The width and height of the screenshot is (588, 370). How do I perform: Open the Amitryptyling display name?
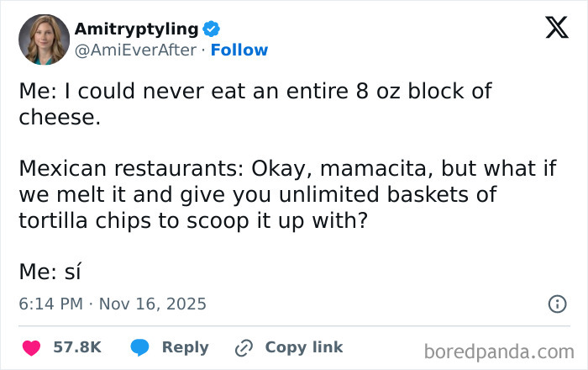137,29
